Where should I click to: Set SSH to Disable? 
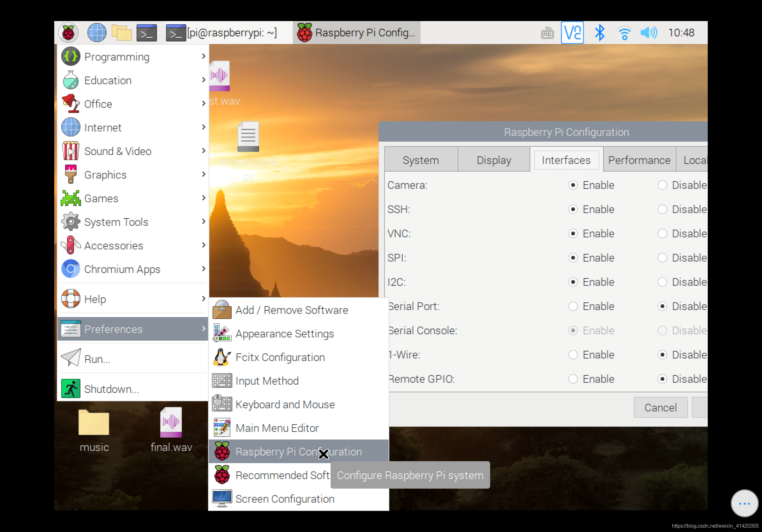662,209
